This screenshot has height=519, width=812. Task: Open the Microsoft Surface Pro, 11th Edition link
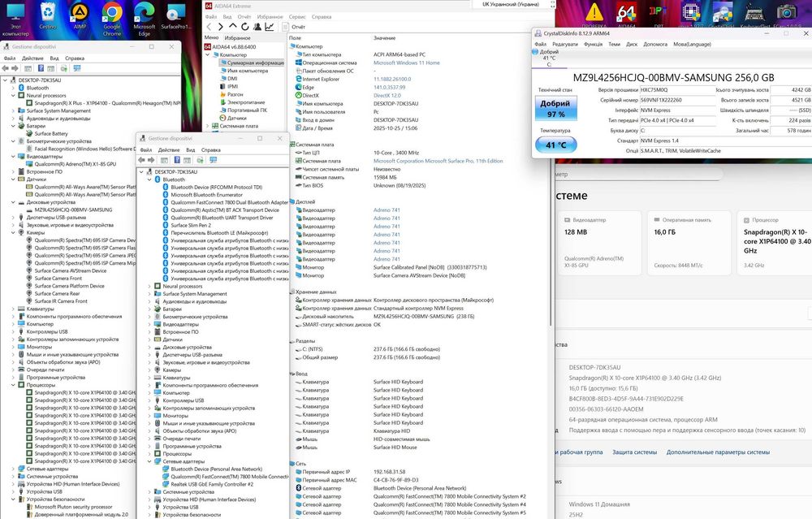[438, 161]
